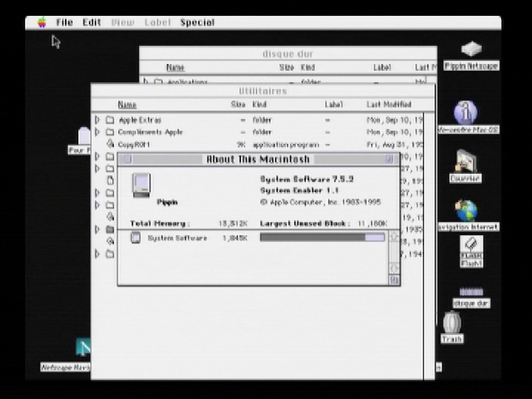532x399 pixels.
Task: Open the Pippin Netscape disc icon
Action: click(471, 49)
